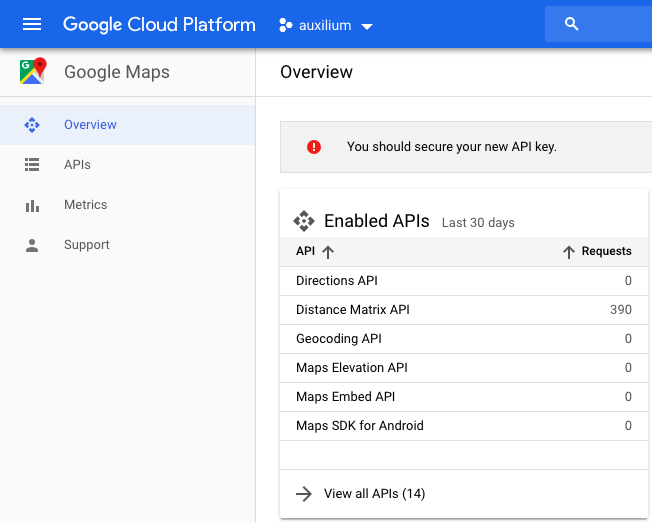Click the Support person icon
Viewport: 652px width, 523px height.
pos(32,245)
